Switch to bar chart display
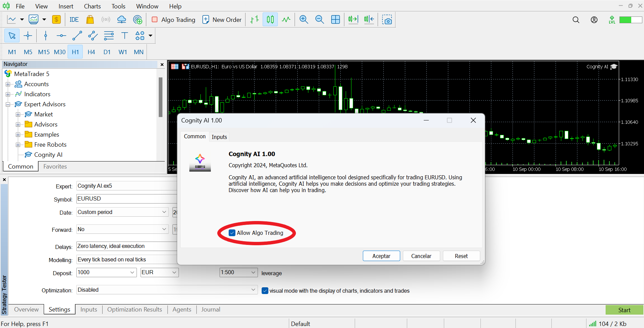 pyautogui.click(x=255, y=20)
